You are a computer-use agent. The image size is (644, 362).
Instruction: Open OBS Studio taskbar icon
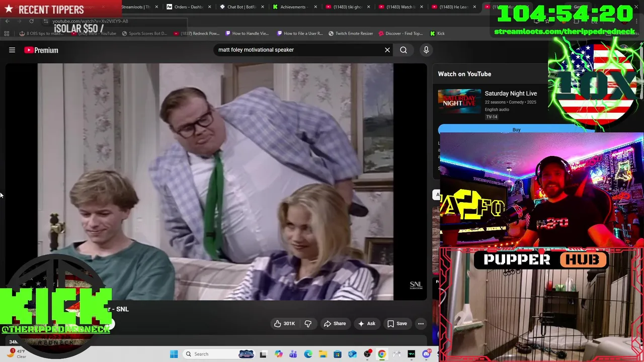pos(367,354)
